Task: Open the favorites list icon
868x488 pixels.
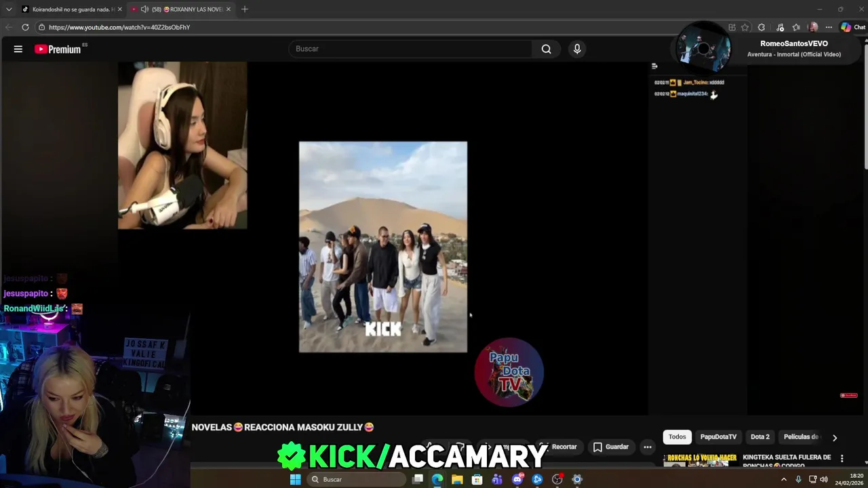Action: click(x=796, y=27)
